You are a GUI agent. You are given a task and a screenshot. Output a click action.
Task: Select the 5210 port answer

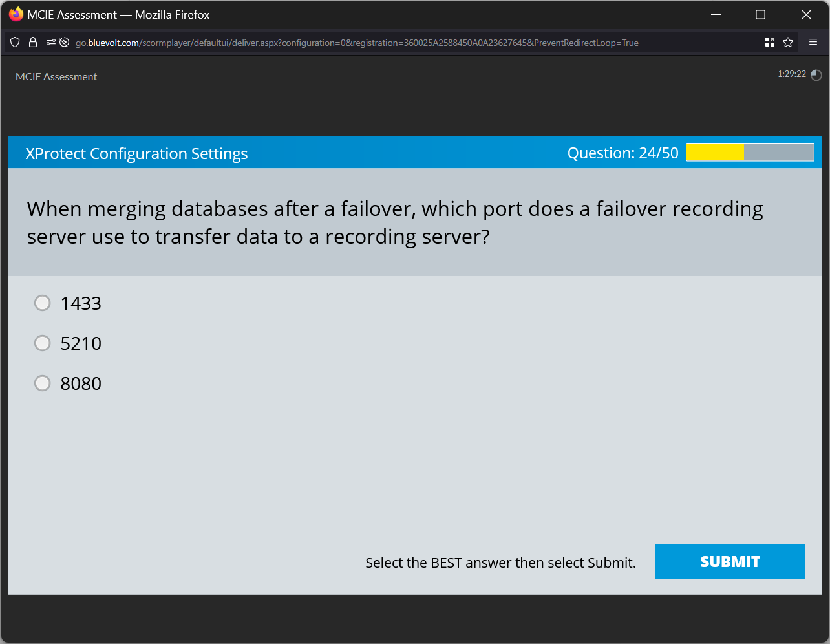(42, 343)
